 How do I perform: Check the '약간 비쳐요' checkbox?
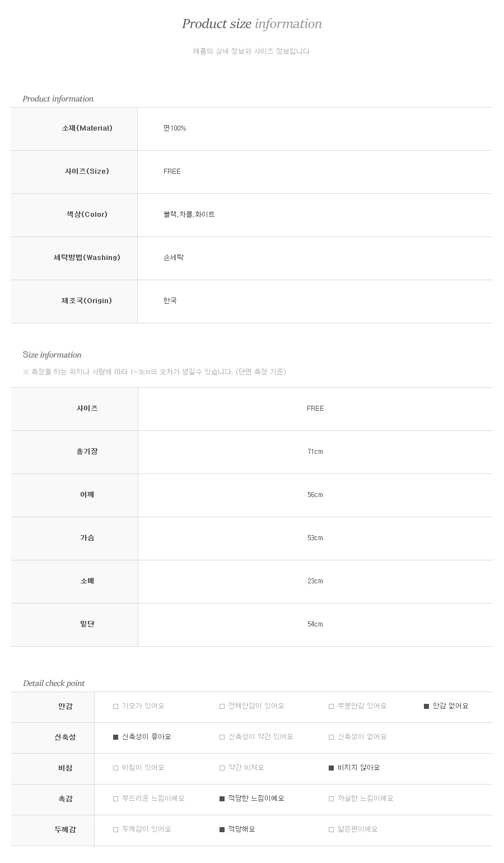(222, 768)
